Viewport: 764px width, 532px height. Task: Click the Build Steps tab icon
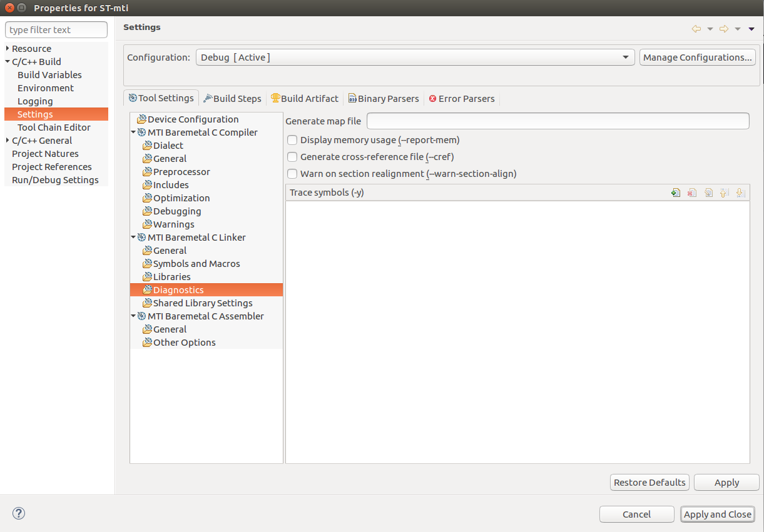tap(208, 99)
